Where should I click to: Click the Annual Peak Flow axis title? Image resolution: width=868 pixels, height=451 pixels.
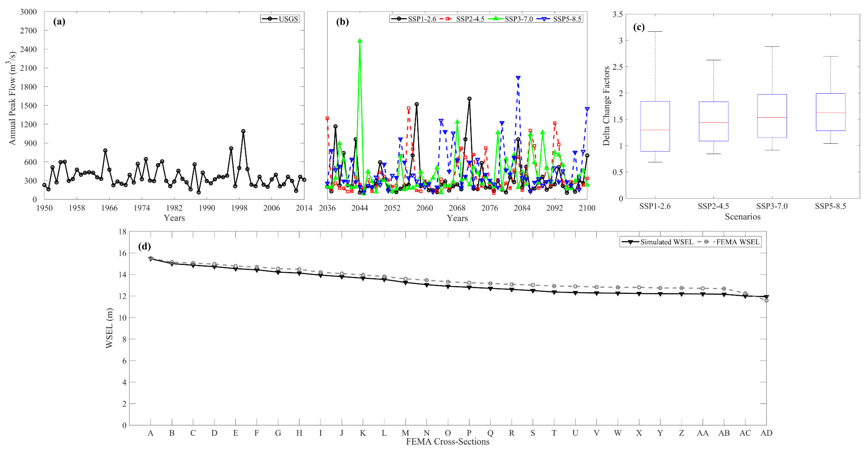(x=12, y=98)
